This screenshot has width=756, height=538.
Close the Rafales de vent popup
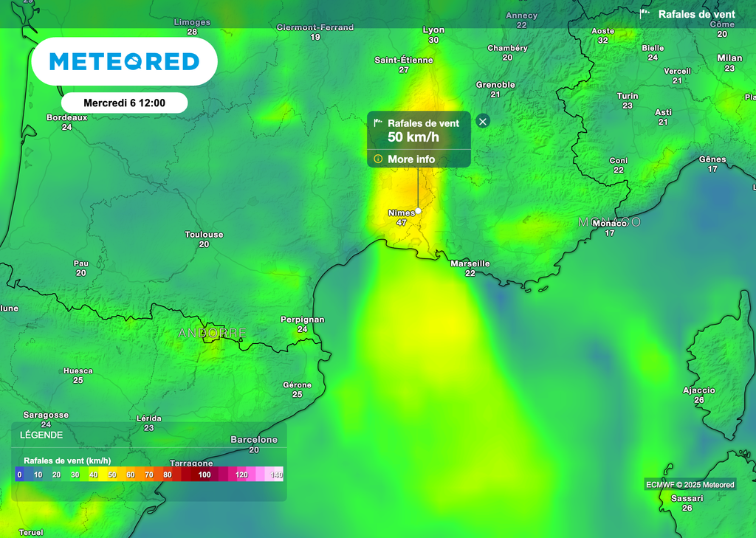[x=483, y=121]
